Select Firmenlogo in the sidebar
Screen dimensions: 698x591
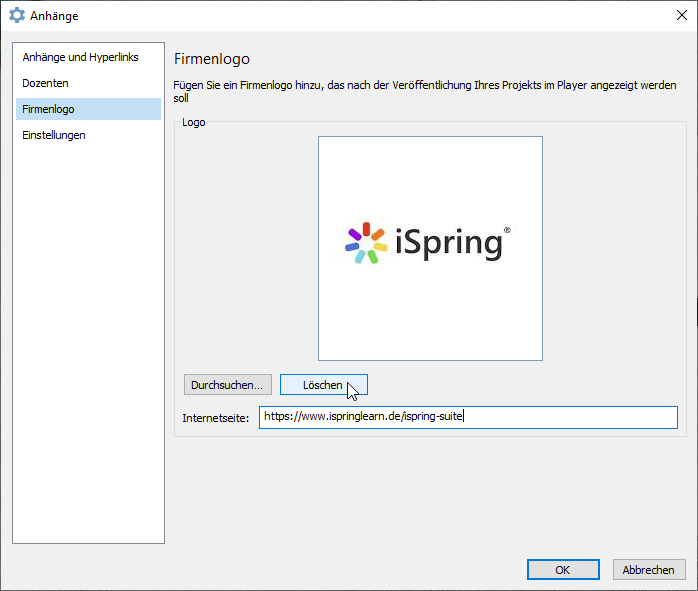(x=48, y=109)
